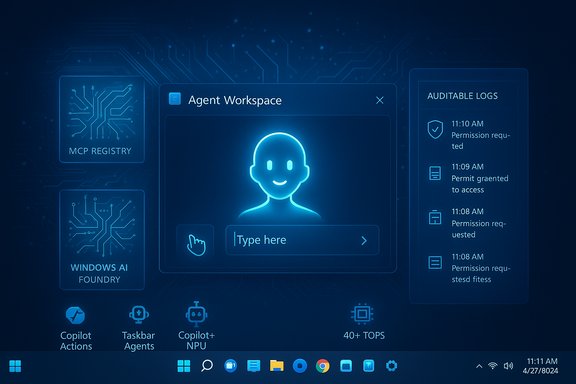Select the 11:10 AM log entry text
Viewport: 576px width, 384px height.
[x=480, y=135]
